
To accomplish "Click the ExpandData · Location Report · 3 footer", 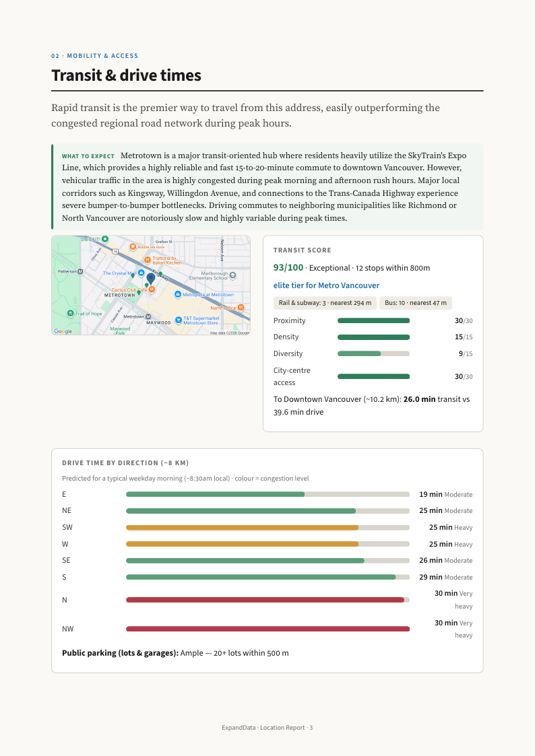I will tap(267, 728).
